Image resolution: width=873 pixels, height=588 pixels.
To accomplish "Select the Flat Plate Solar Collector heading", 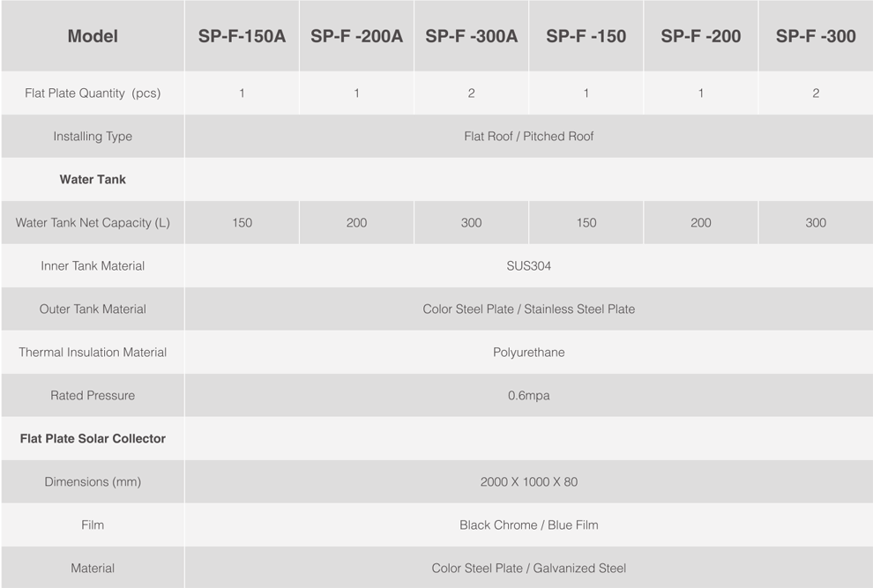I will (93, 439).
